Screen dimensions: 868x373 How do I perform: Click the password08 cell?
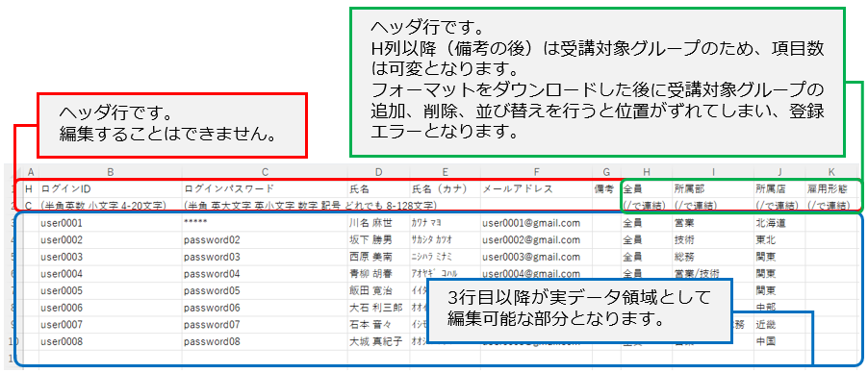point(265,341)
